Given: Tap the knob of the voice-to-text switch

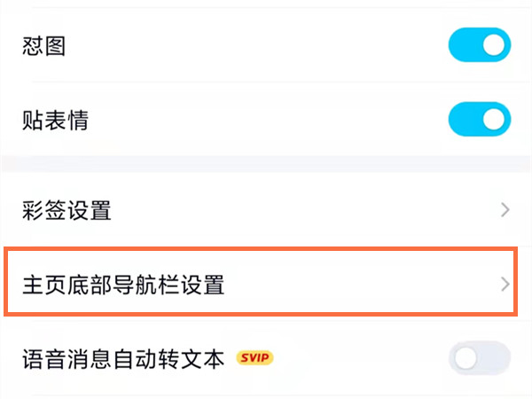Looking at the screenshot, I should [x=466, y=358].
